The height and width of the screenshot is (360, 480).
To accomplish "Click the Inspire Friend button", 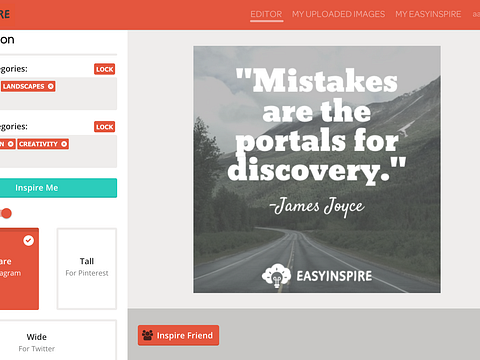I will pos(178,335).
